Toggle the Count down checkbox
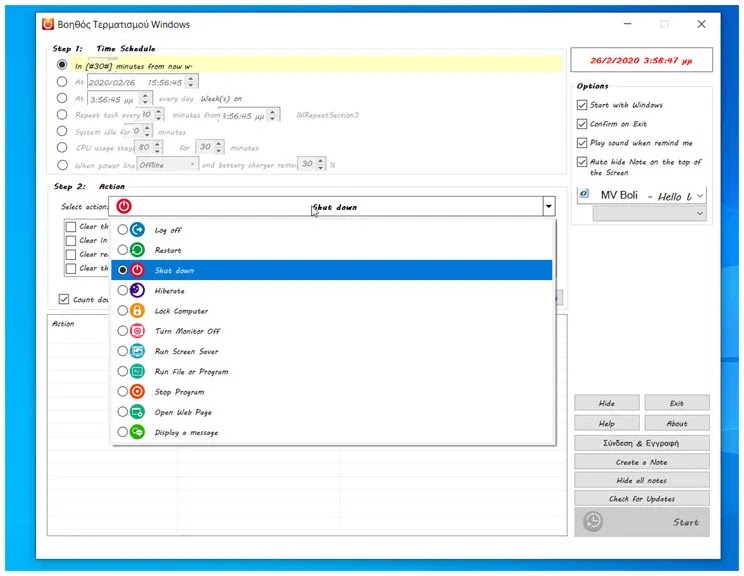 pyautogui.click(x=64, y=299)
